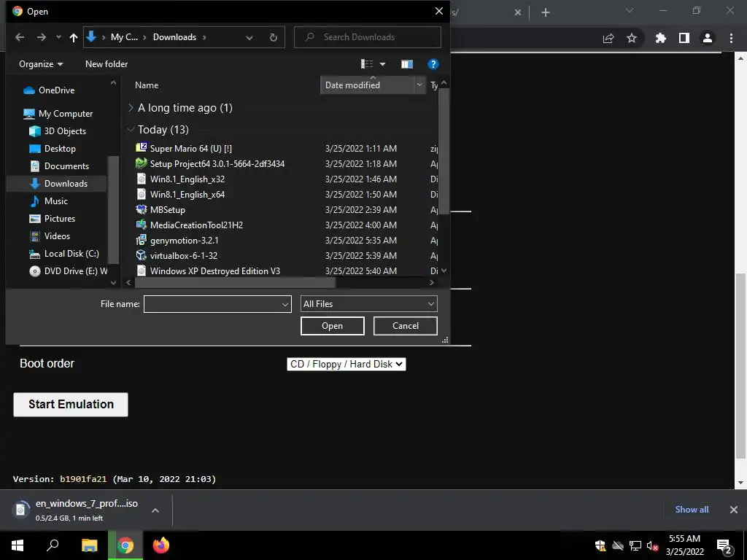Click Search Downloads box

[368, 37]
